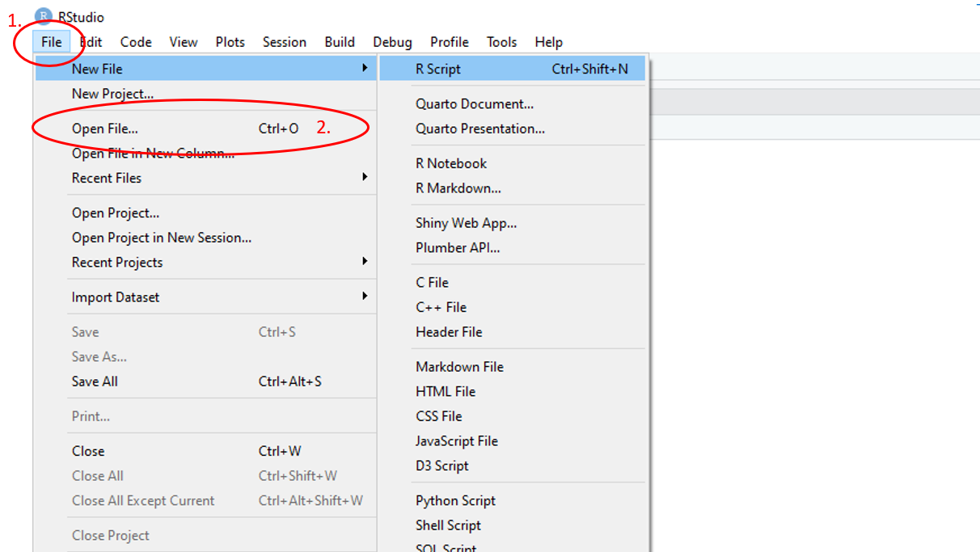The height and width of the screenshot is (552, 980).
Task: Create a new Plumber API...
Action: coord(513,247)
